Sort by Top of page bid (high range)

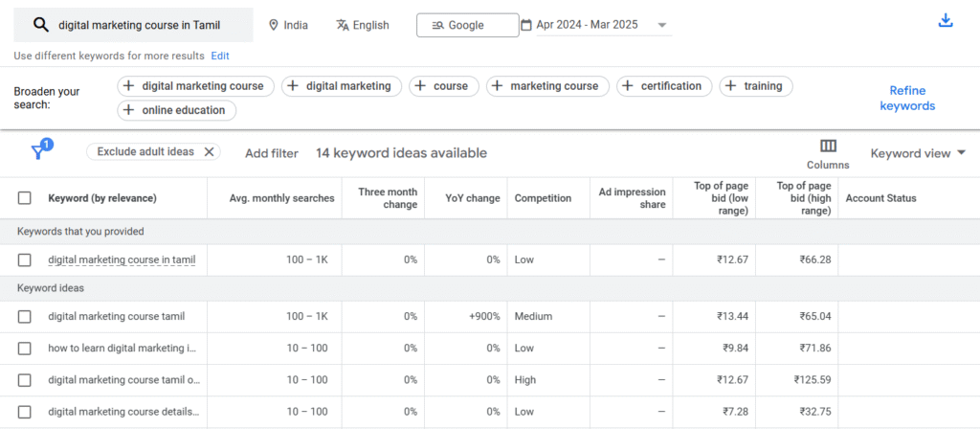804,198
